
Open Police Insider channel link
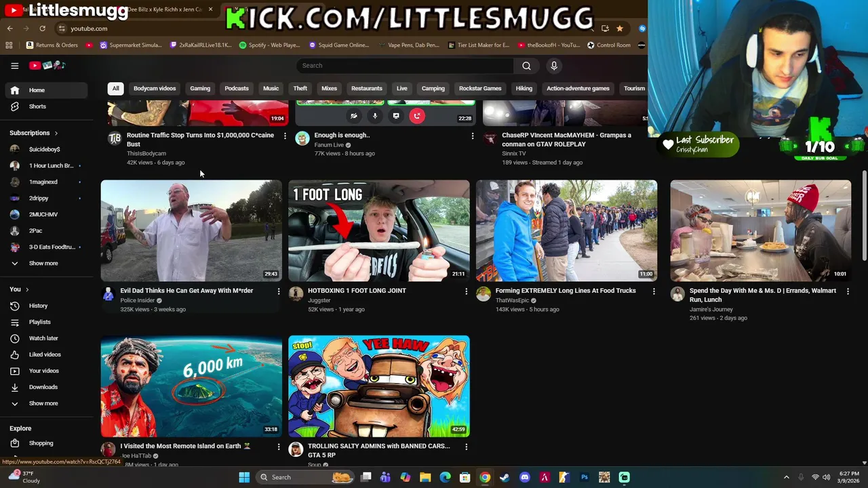(138, 300)
